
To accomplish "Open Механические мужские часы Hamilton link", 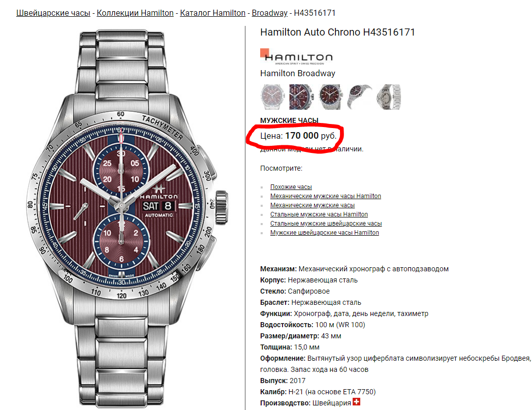I will click(x=325, y=196).
